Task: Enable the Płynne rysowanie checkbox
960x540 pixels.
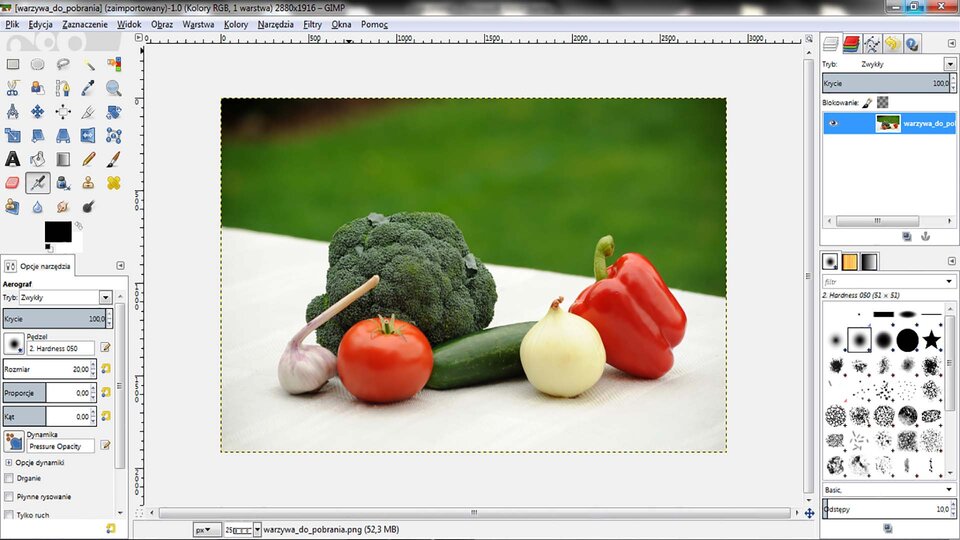Action: 9,497
